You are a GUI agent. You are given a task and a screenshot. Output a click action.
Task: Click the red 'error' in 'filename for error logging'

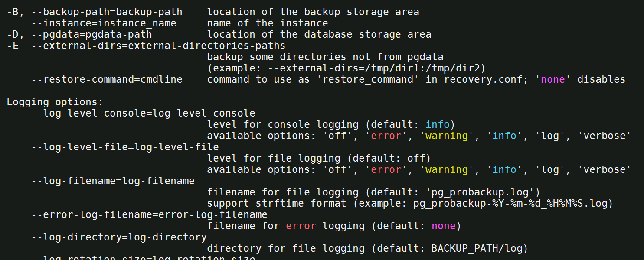tap(301, 226)
